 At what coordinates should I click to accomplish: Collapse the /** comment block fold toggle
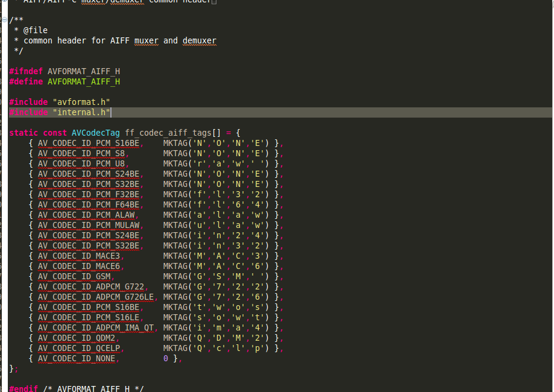5,20
